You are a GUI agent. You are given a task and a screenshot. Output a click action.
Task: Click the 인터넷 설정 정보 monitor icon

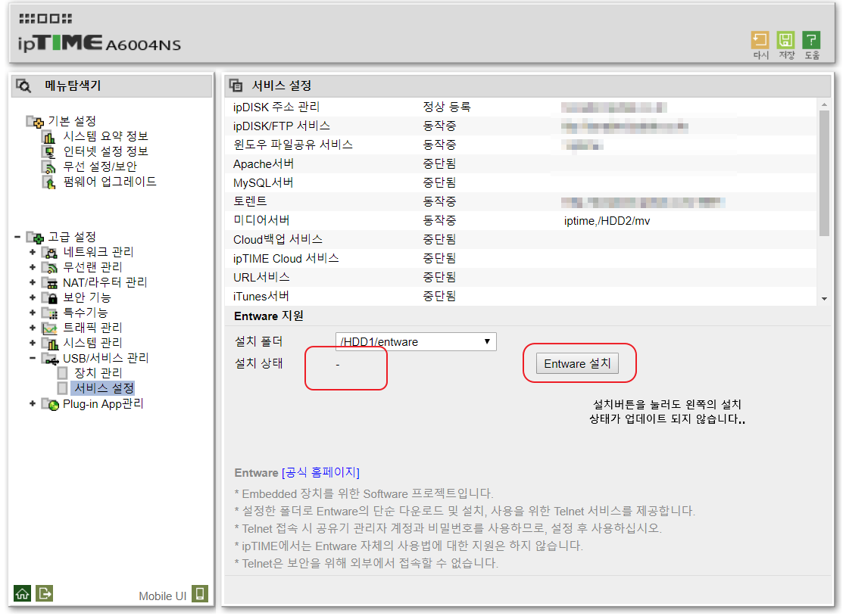tap(49, 152)
